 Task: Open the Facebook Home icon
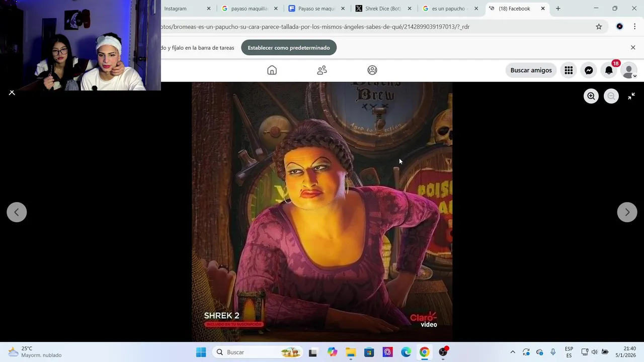click(x=272, y=70)
